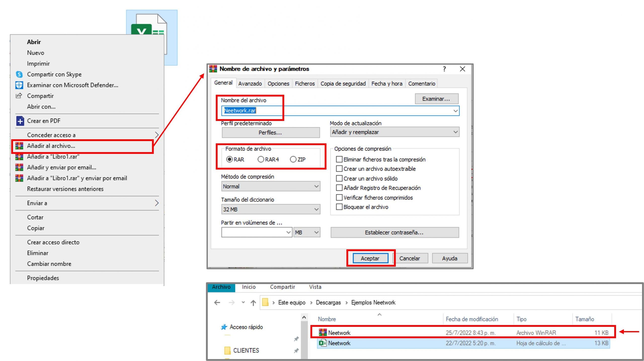Switch to the Avanzado tab
The image size is (644, 361).
[250, 83]
